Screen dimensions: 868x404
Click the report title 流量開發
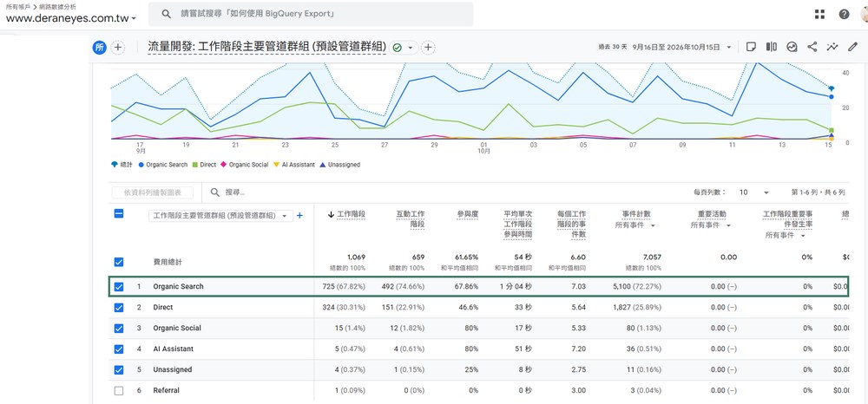click(x=266, y=48)
